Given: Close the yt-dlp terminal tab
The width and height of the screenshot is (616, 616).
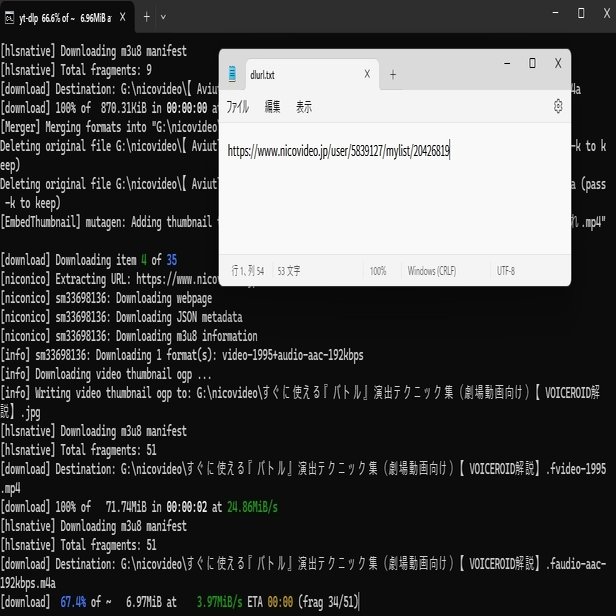Looking at the screenshot, I should (x=123, y=17).
